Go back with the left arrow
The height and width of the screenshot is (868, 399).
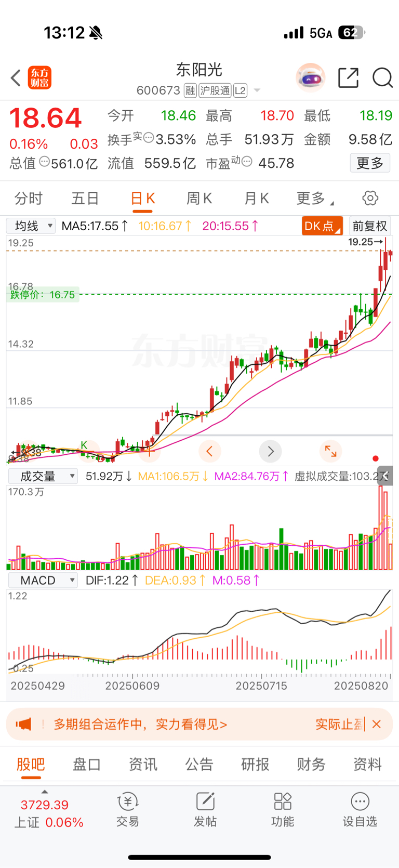pyautogui.click(x=16, y=78)
